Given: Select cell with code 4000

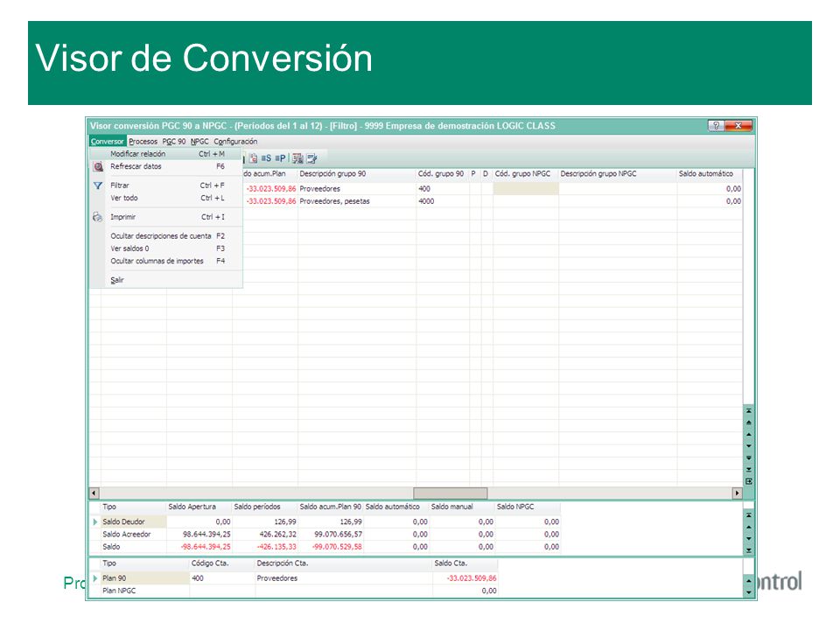Looking at the screenshot, I should pyautogui.click(x=443, y=201).
